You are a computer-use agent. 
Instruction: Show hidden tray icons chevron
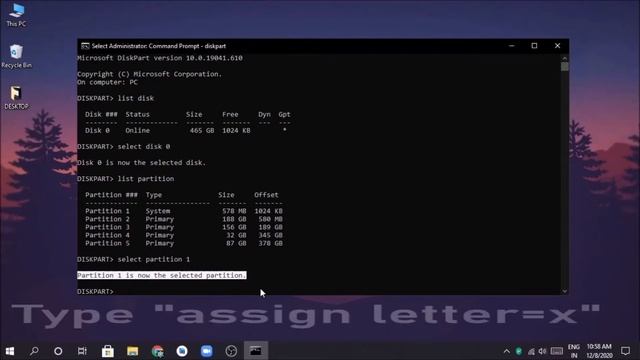click(x=507, y=351)
